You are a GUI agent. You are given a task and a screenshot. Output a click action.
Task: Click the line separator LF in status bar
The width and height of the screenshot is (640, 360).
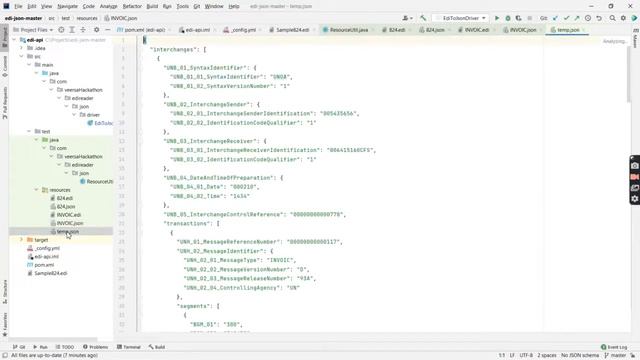pos(512,356)
